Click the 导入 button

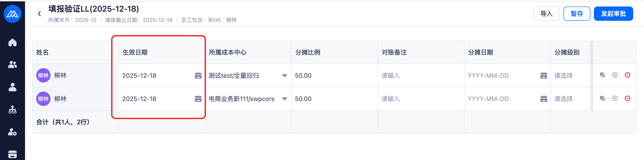click(546, 14)
